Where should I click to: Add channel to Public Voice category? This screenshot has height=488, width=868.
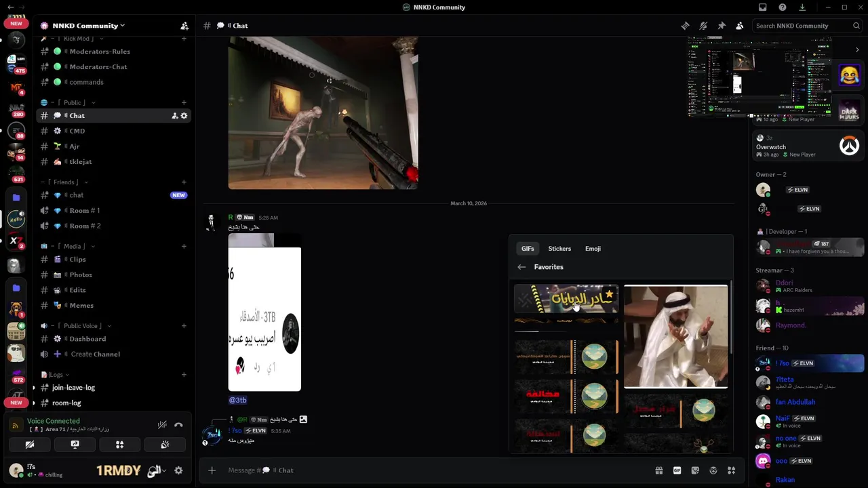click(x=184, y=326)
